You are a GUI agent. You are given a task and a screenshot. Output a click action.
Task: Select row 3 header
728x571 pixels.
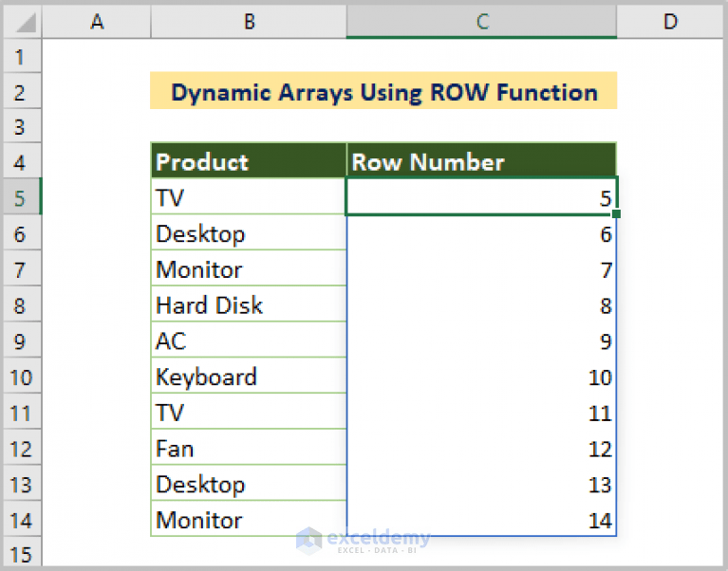(x=22, y=126)
